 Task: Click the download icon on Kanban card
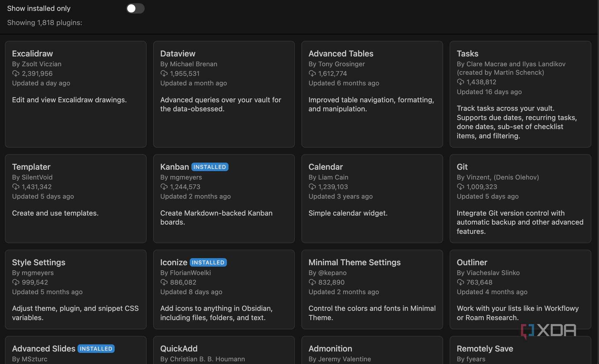(164, 187)
